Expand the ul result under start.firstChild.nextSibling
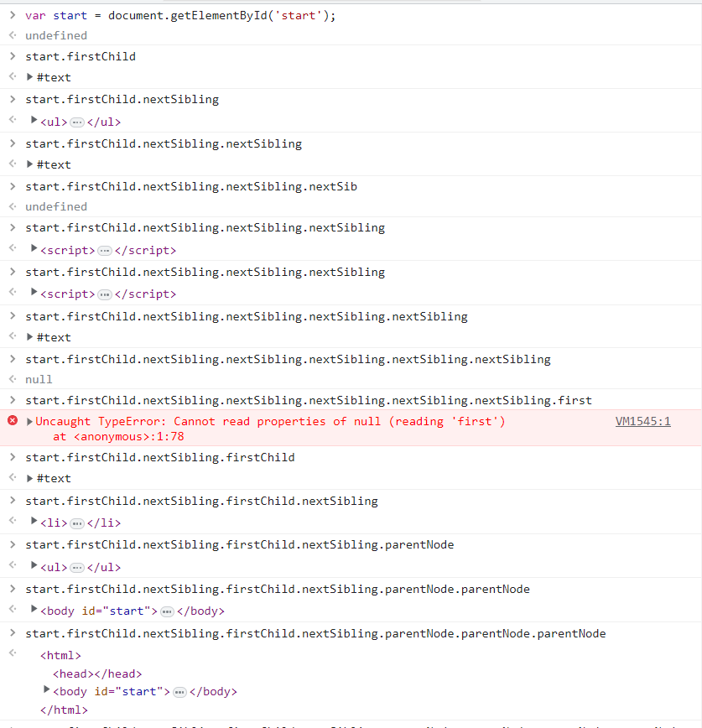Image resolution: width=702 pixels, height=728 pixels. point(34,120)
